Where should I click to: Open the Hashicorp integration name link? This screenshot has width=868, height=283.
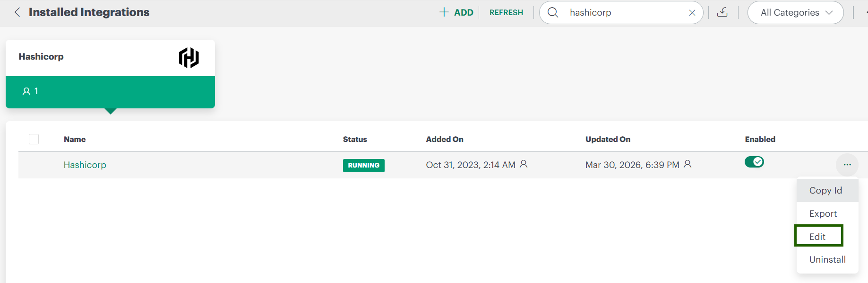[85, 165]
